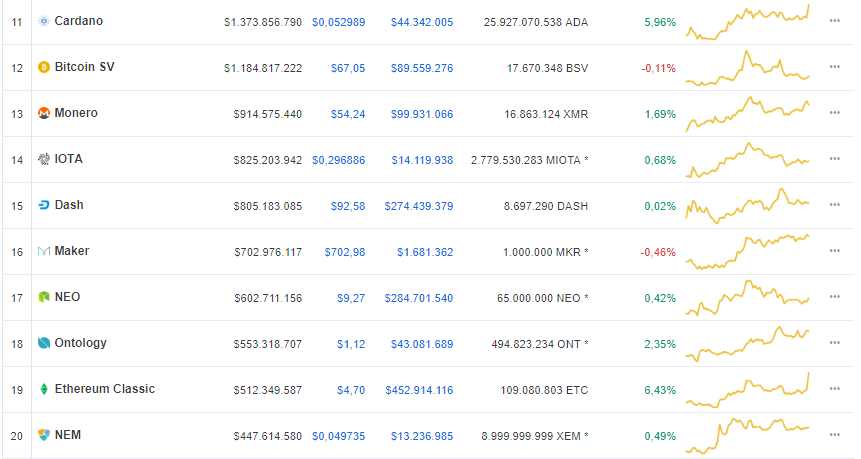Click Cardano price $0,052989

[338, 23]
